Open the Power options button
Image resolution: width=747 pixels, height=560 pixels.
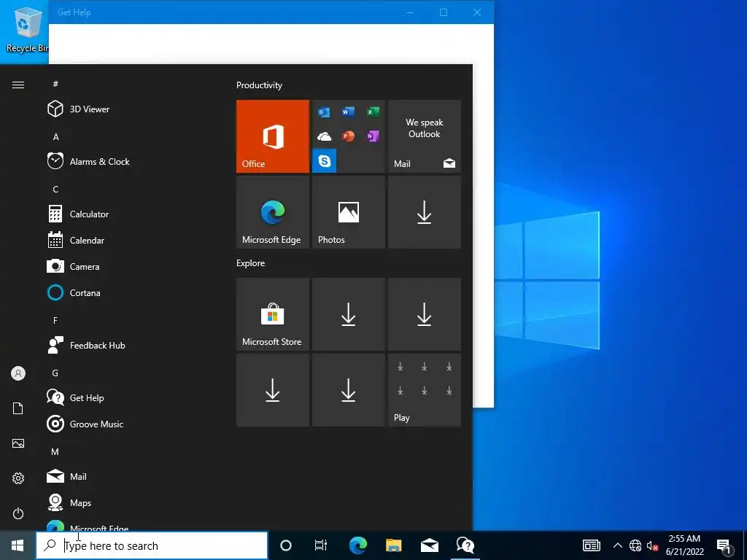point(18,513)
